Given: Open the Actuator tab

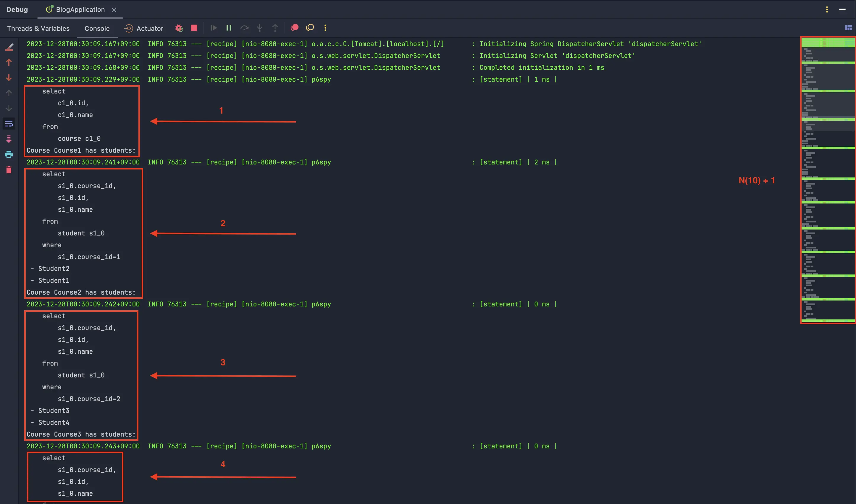Looking at the screenshot, I should click(x=144, y=28).
